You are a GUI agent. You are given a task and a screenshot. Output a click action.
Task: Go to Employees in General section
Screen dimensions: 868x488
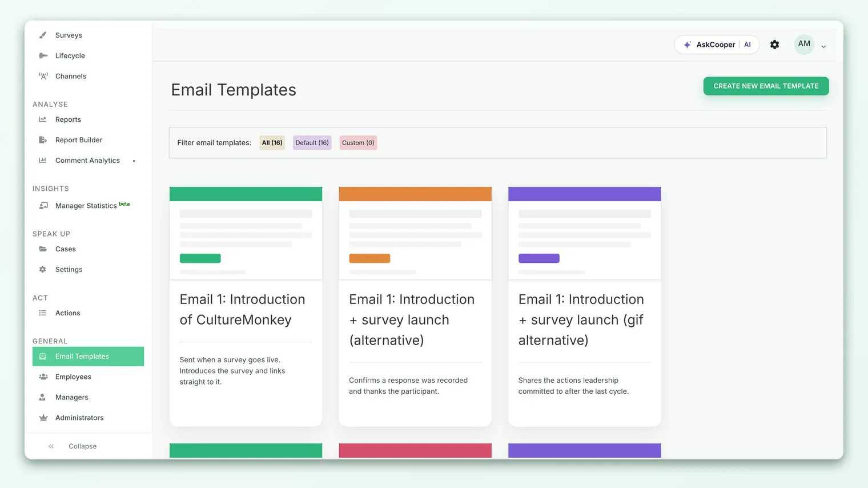click(x=73, y=377)
